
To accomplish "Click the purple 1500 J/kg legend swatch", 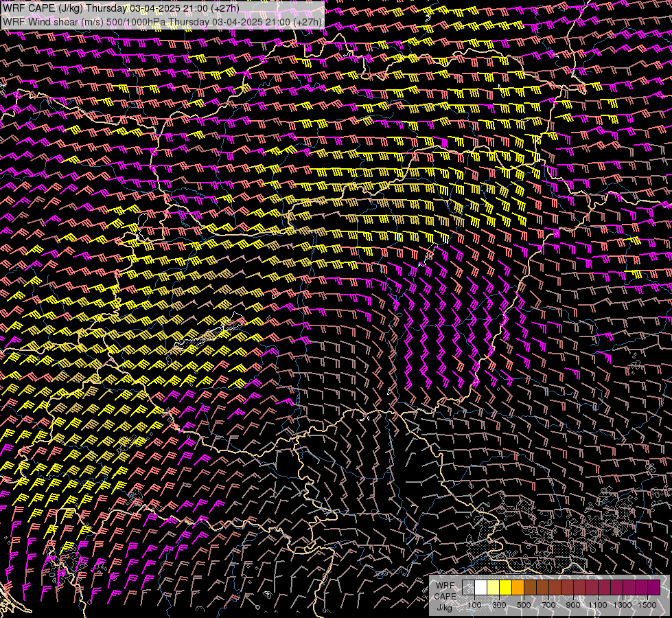I will click(654, 588).
